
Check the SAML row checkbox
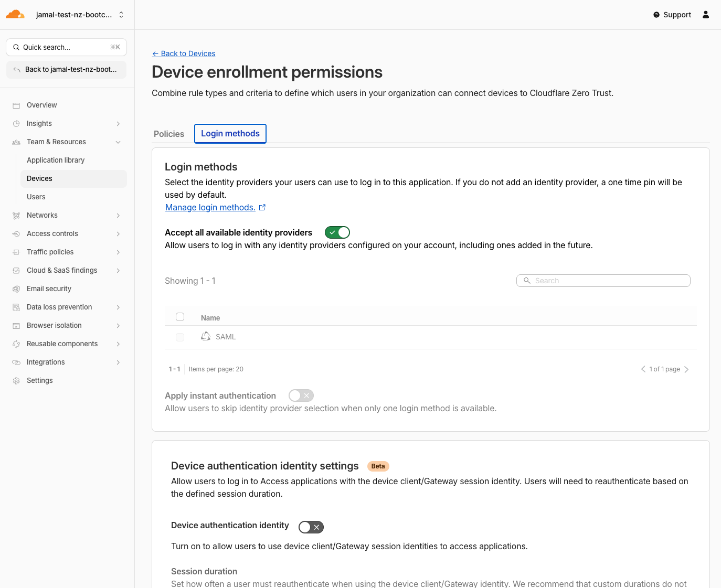tap(180, 337)
